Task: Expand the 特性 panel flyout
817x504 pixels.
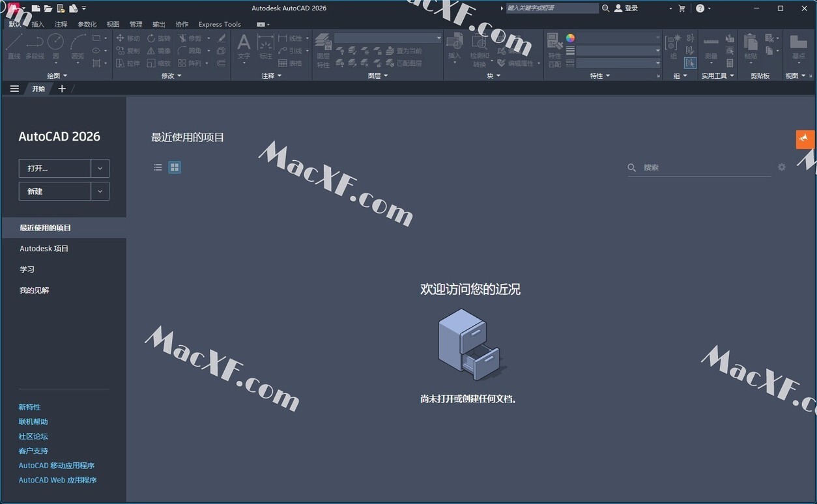Action: (x=600, y=76)
